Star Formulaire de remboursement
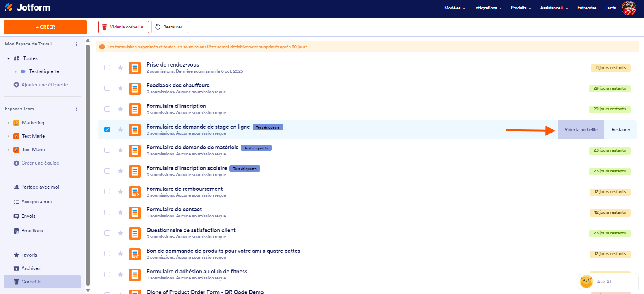 click(x=120, y=192)
